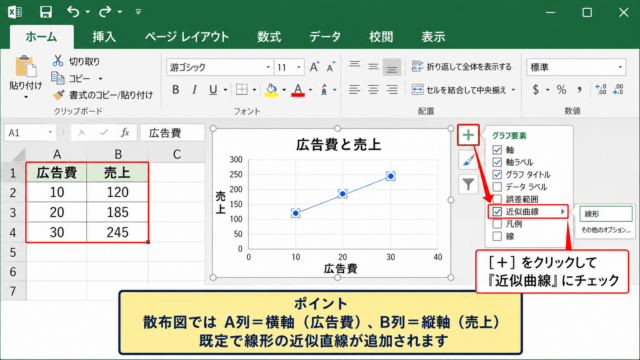640x360 pixels.
Task: Open the ページ レイアウト tab
Action: coord(187,37)
